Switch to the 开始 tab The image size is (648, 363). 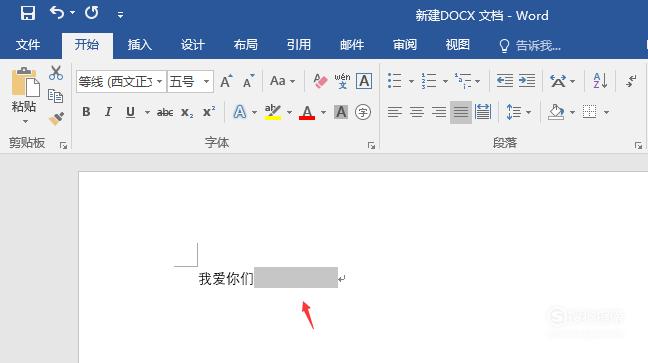87,45
